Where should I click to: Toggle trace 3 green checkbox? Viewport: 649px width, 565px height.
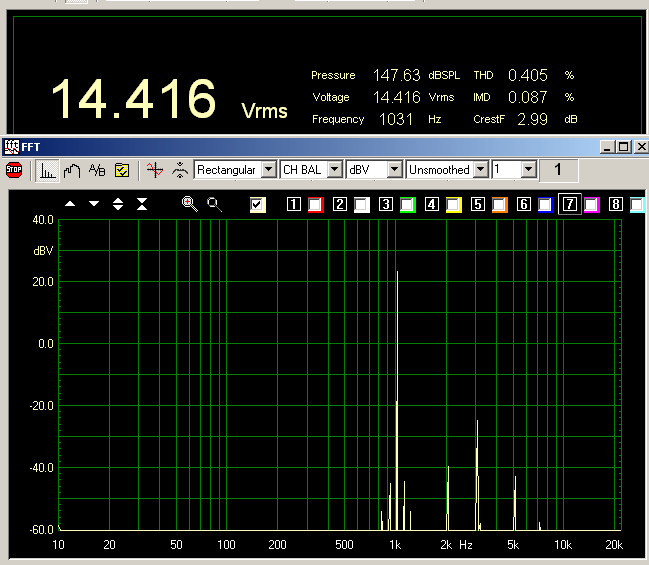[x=408, y=205]
